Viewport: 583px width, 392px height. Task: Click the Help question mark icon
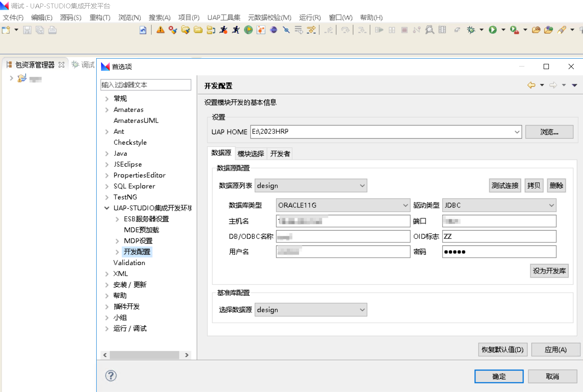click(111, 376)
